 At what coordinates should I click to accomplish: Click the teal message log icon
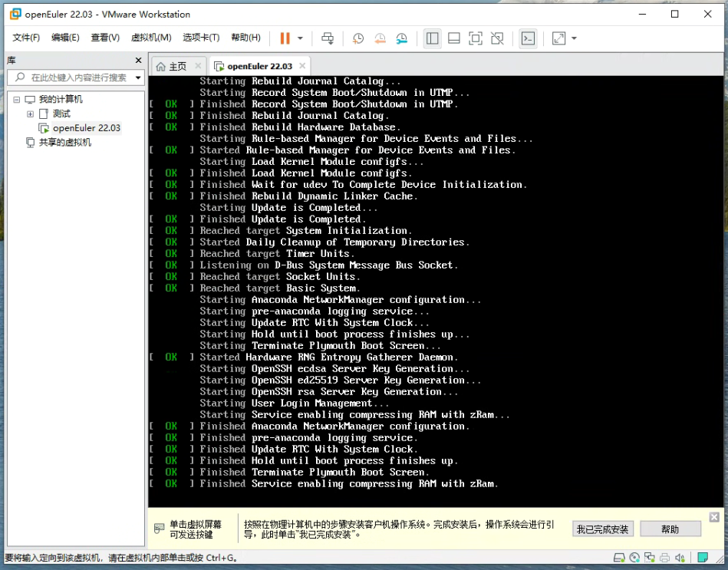pos(703,557)
